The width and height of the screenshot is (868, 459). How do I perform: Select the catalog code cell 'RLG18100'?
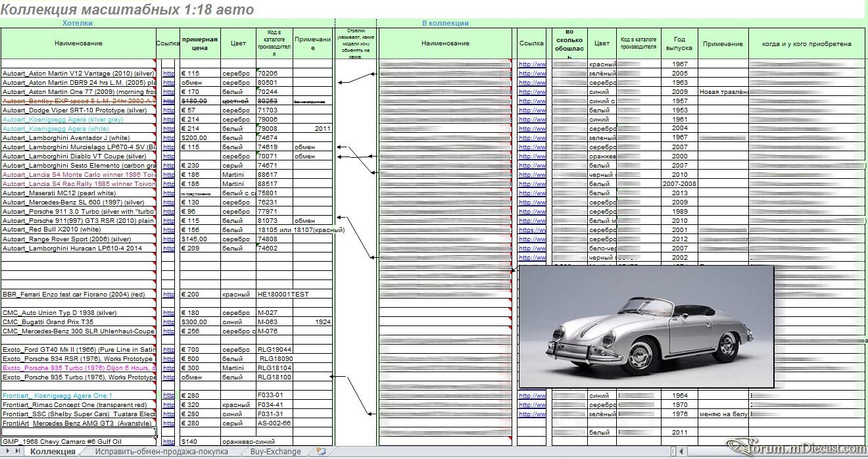(274, 377)
